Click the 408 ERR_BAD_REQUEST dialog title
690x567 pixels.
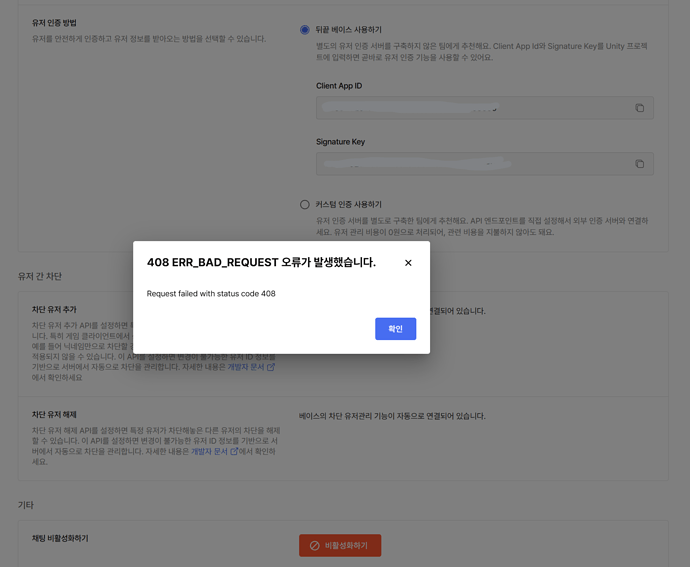261,263
